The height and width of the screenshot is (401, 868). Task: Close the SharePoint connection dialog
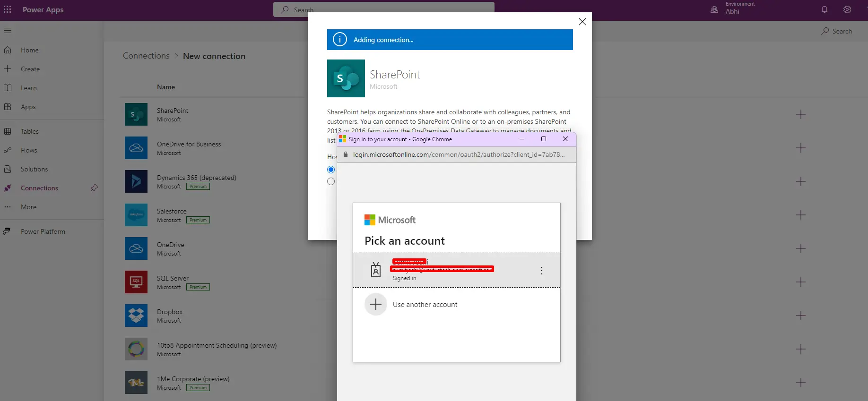click(582, 22)
